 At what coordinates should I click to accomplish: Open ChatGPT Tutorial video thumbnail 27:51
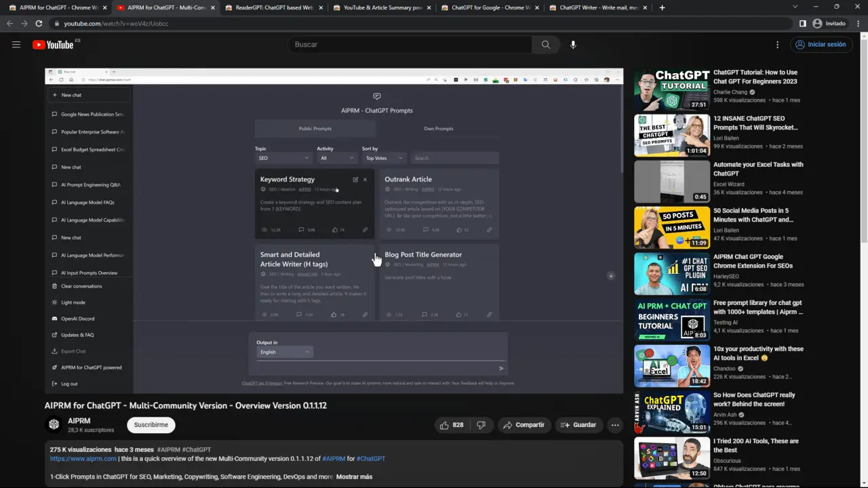click(x=672, y=89)
